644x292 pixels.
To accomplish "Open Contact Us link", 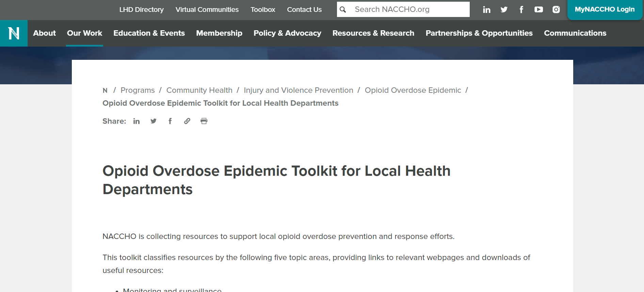I will [304, 10].
